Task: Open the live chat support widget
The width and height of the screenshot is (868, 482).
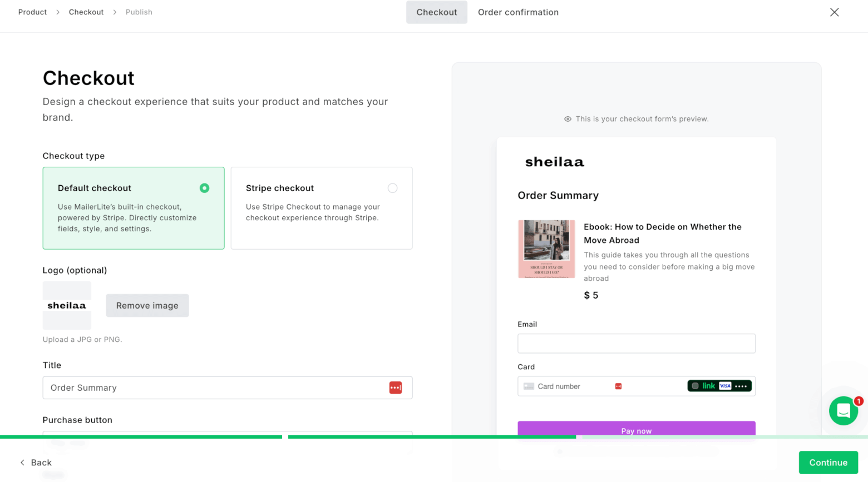Action: [x=843, y=411]
